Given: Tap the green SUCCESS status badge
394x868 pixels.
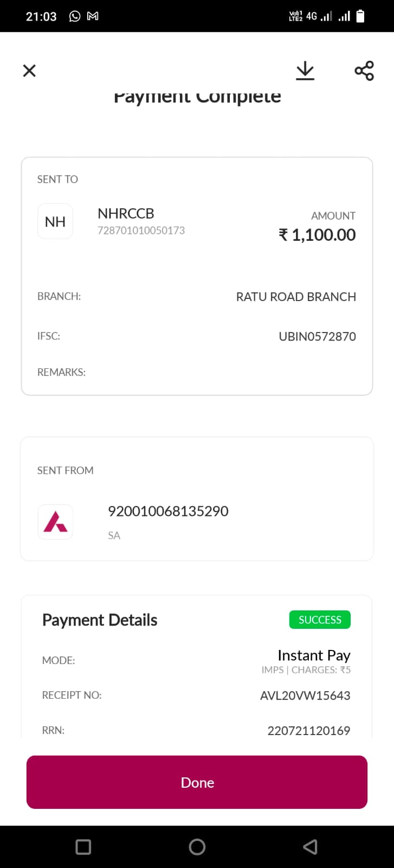Looking at the screenshot, I should [320, 620].
